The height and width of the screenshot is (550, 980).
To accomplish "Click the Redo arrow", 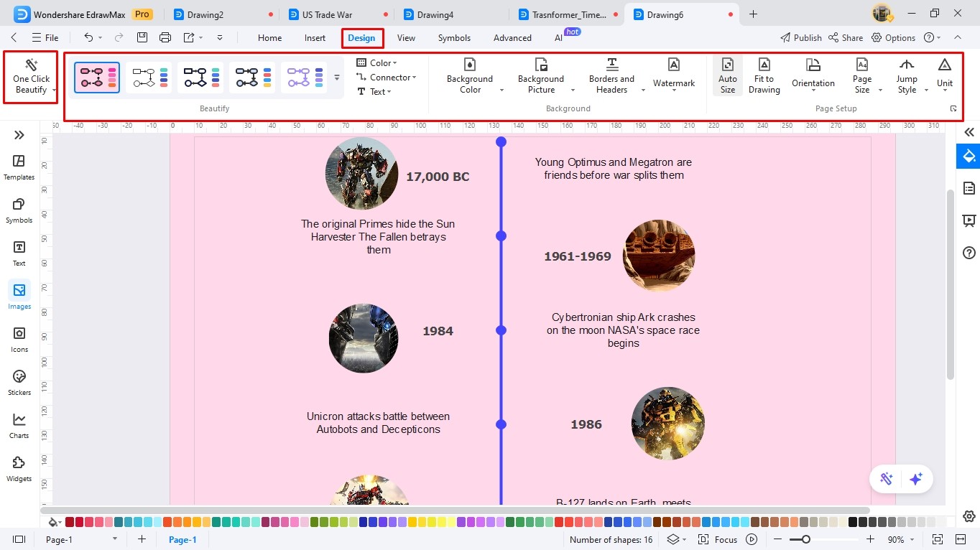I will pos(119,37).
